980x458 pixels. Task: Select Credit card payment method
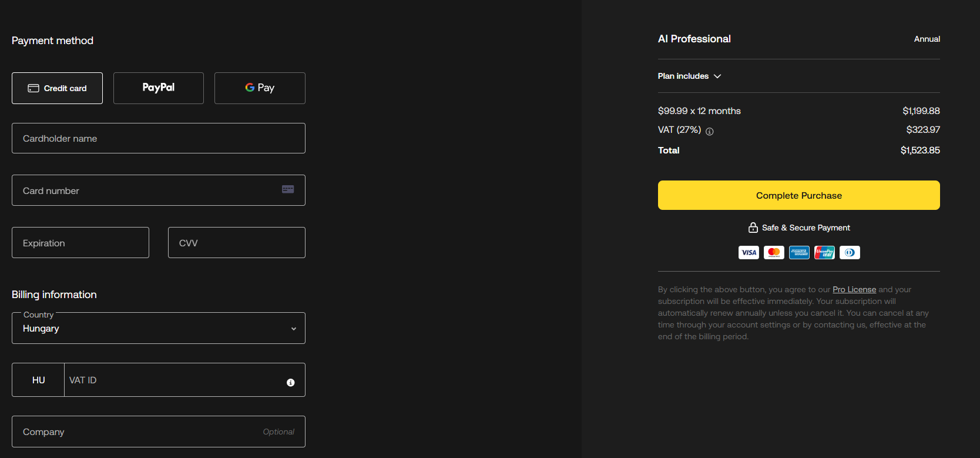click(57, 88)
